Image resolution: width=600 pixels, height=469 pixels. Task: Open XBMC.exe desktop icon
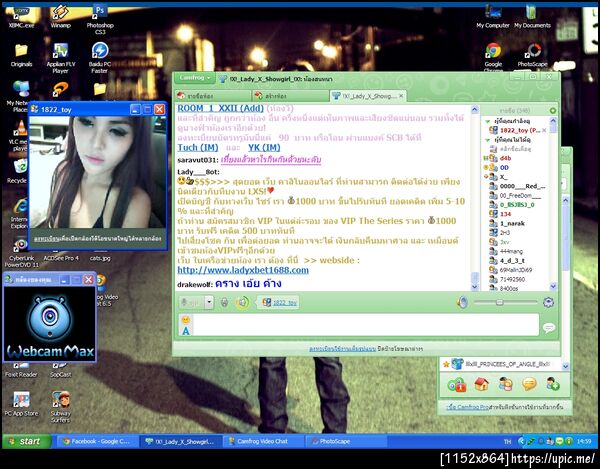[21, 16]
